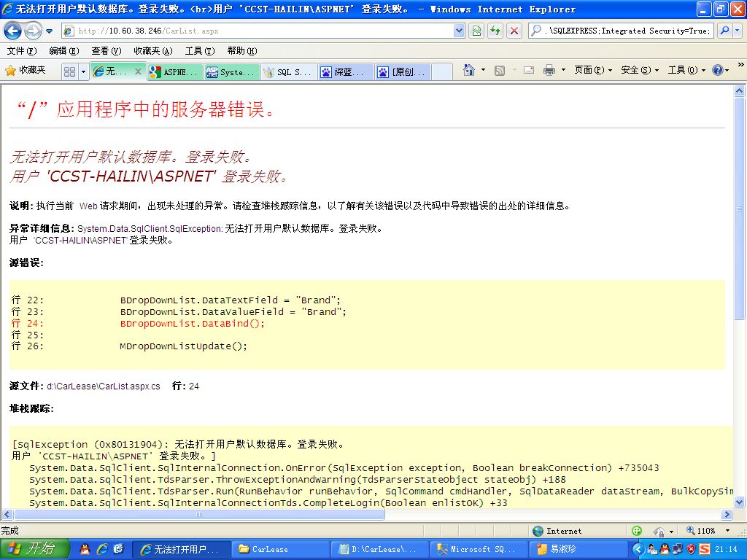Open the Home button dropdown arrow
Viewport: 747px width, 560px height.
(x=483, y=70)
